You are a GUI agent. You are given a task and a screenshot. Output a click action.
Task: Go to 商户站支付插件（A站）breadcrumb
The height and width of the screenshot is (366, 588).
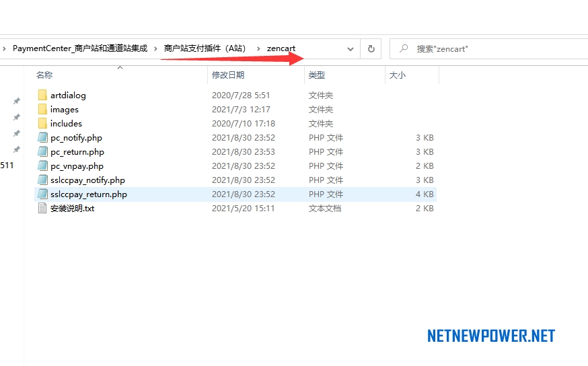pos(205,48)
